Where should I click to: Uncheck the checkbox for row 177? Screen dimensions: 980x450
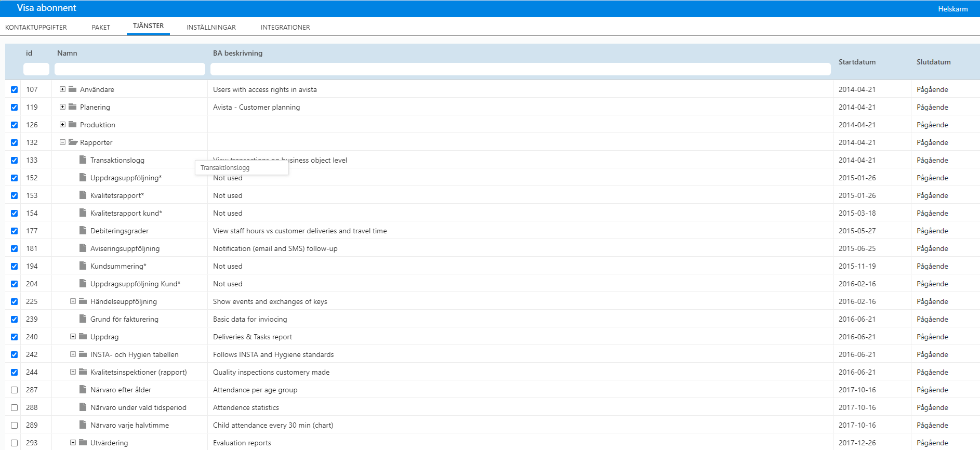pyautogui.click(x=15, y=231)
